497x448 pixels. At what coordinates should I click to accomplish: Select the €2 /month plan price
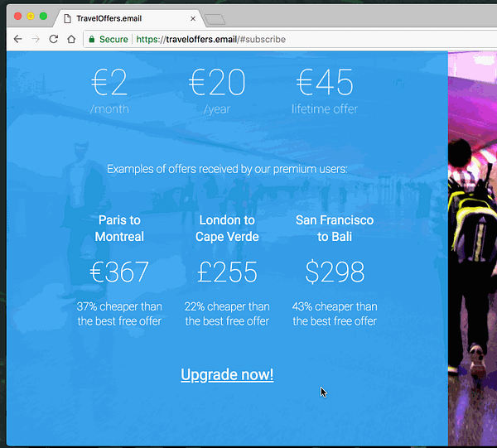109,82
